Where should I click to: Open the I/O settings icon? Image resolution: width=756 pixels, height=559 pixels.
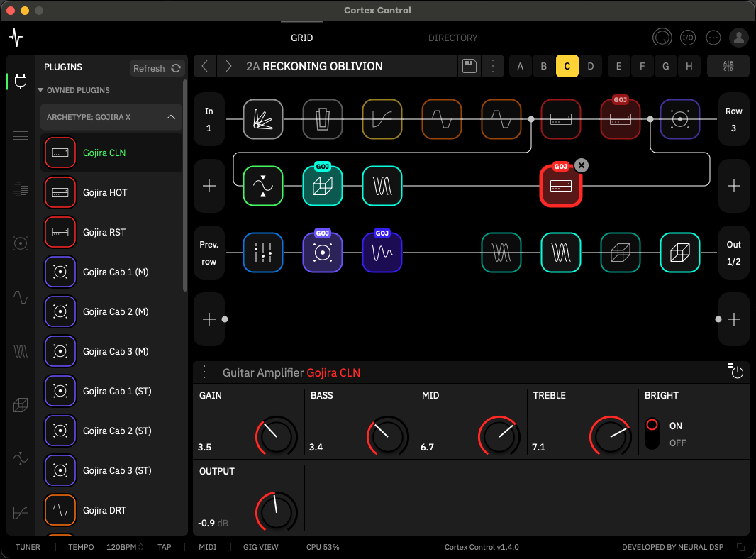point(687,38)
